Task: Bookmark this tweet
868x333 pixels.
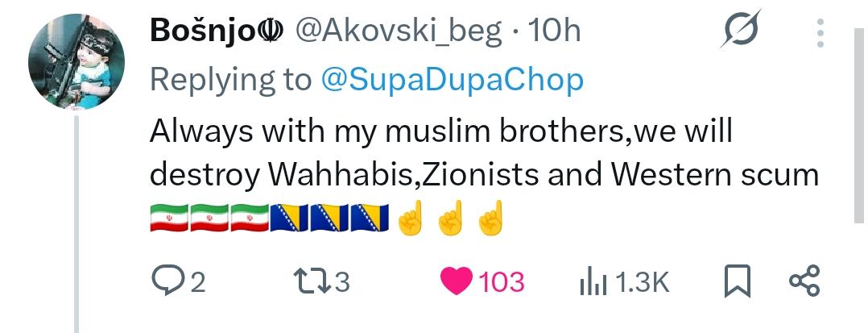Action: click(x=738, y=281)
